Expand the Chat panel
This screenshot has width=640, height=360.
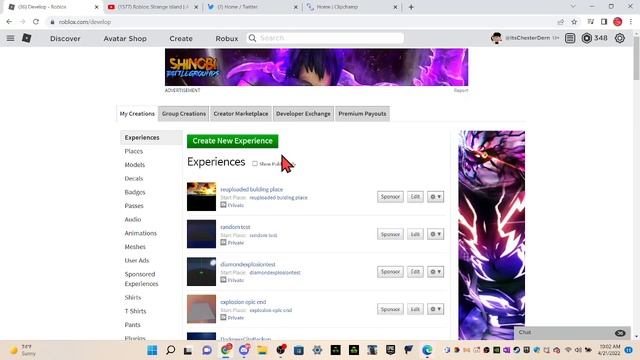pos(571,333)
